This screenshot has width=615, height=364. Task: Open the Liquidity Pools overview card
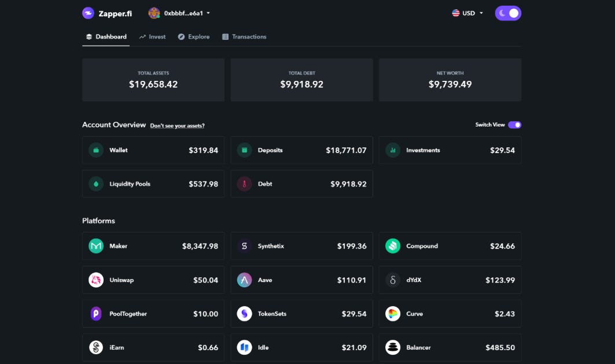coord(153,184)
